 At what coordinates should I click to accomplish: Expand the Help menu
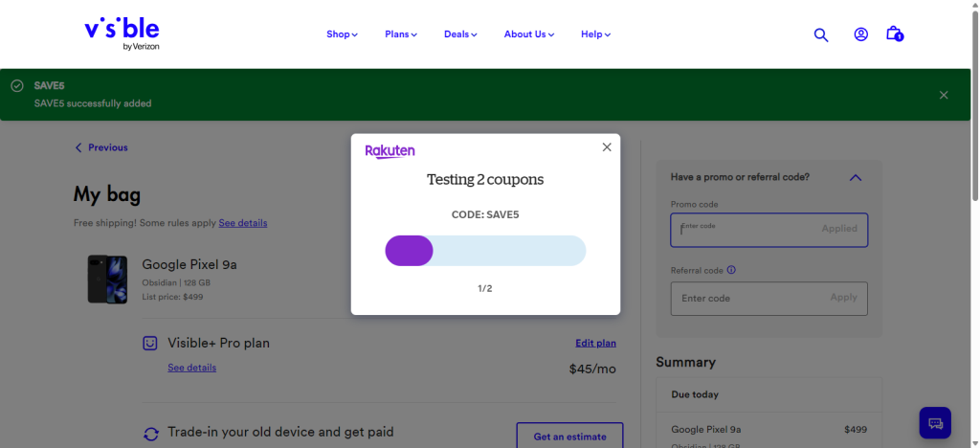595,34
